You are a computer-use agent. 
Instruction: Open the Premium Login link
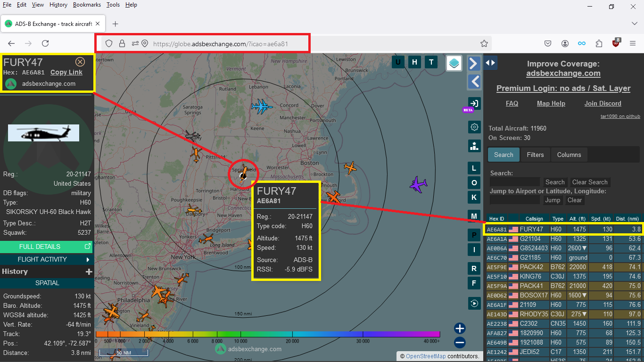[563, 88]
